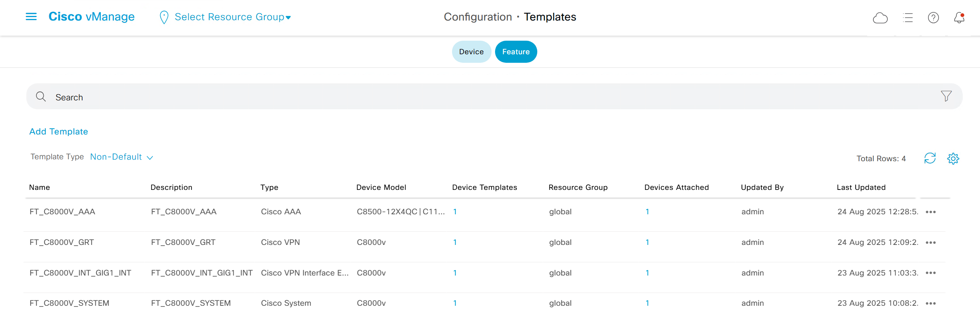The height and width of the screenshot is (329, 980).
Task: Open Devices Attached count for FT_C8000V_AAA
Action: pos(647,212)
